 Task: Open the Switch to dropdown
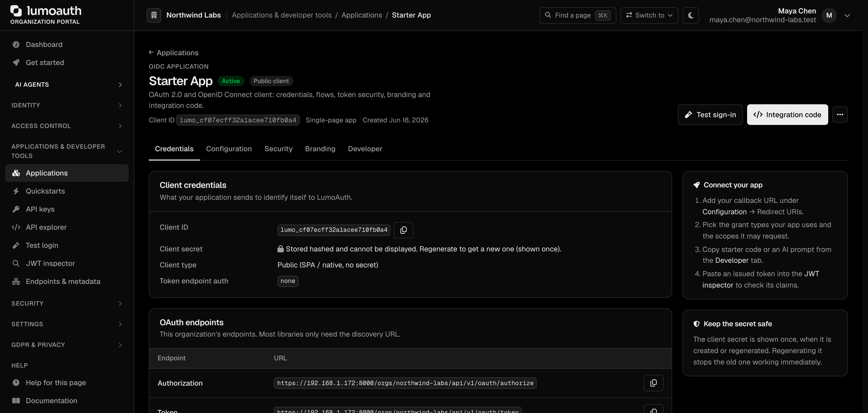point(649,15)
